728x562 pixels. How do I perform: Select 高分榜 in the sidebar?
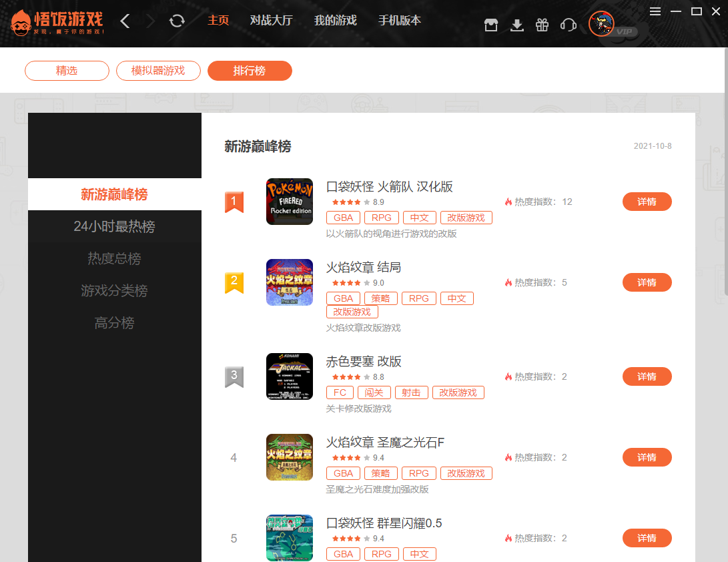115,322
